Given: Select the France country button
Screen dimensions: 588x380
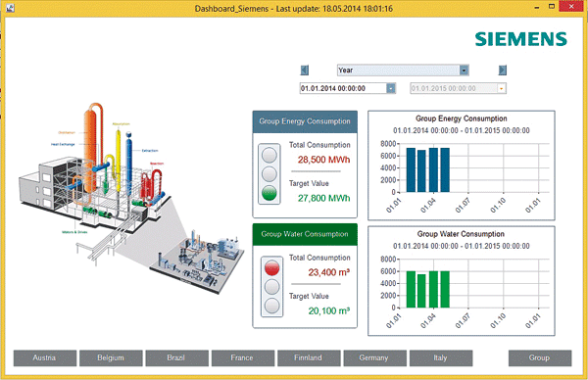Looking at the screenshot, I should [x=243, y=357].
